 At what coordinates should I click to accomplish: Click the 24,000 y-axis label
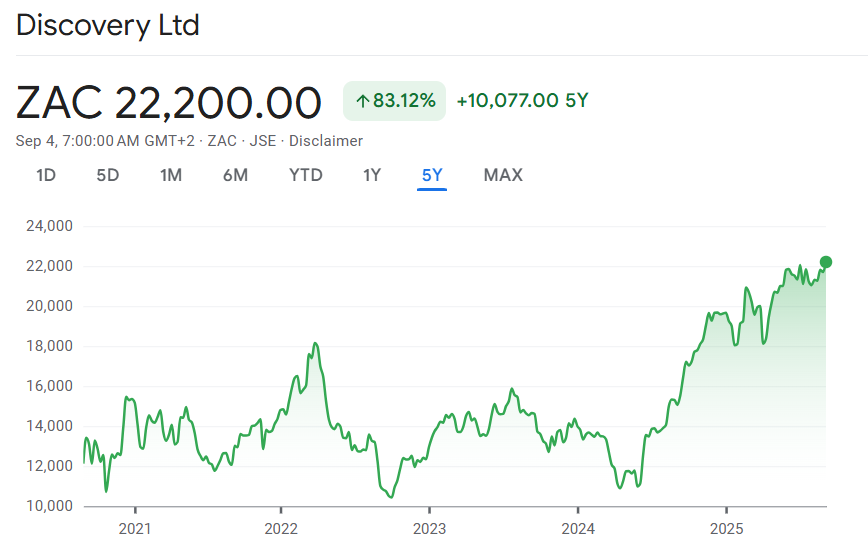point(49,226)
